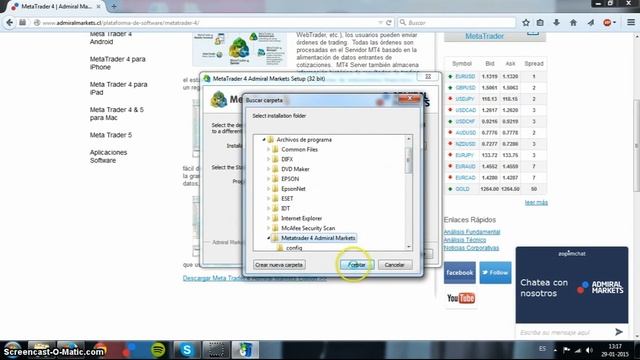The width and height of the screenshot is (640, 360).
Task: Click USDJPY symbol in quotes table
Action: (x=465, y=99)
